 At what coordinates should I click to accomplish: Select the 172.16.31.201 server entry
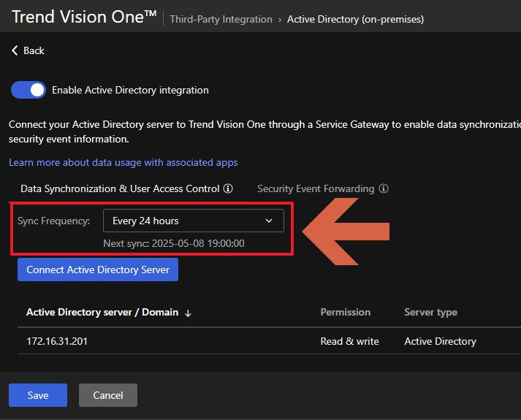click(x=57, y=341)
